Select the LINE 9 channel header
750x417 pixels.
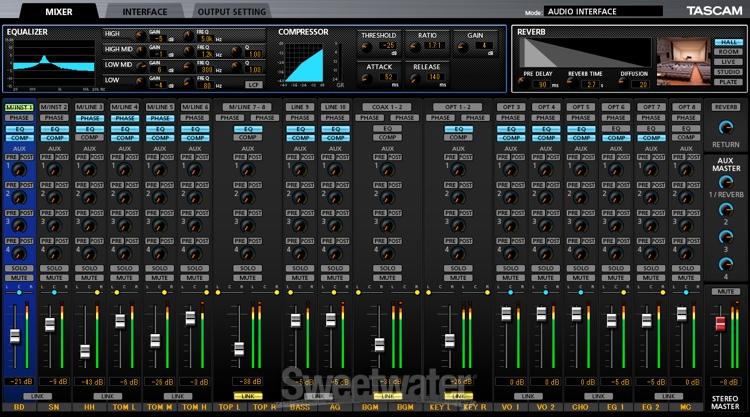coord(300,107)
